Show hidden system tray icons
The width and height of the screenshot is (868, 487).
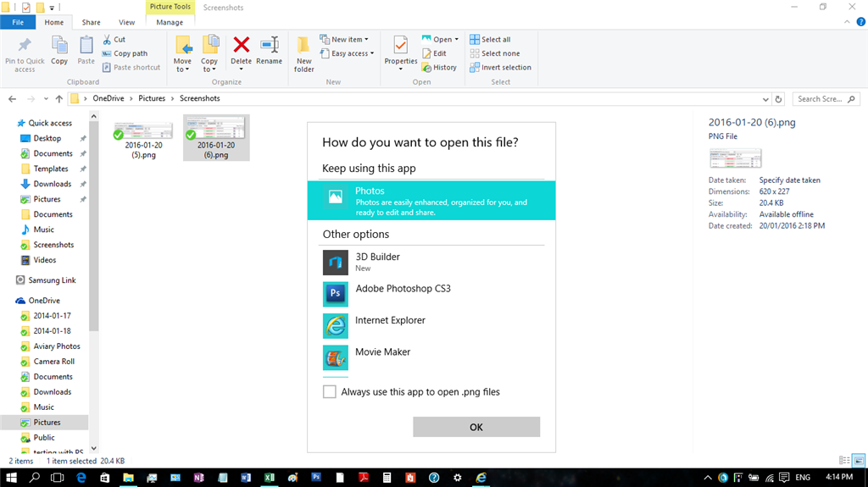708,477
